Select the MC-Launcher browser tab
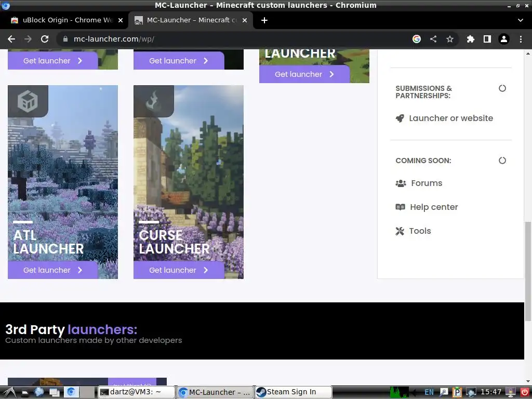 pos(192,20)
